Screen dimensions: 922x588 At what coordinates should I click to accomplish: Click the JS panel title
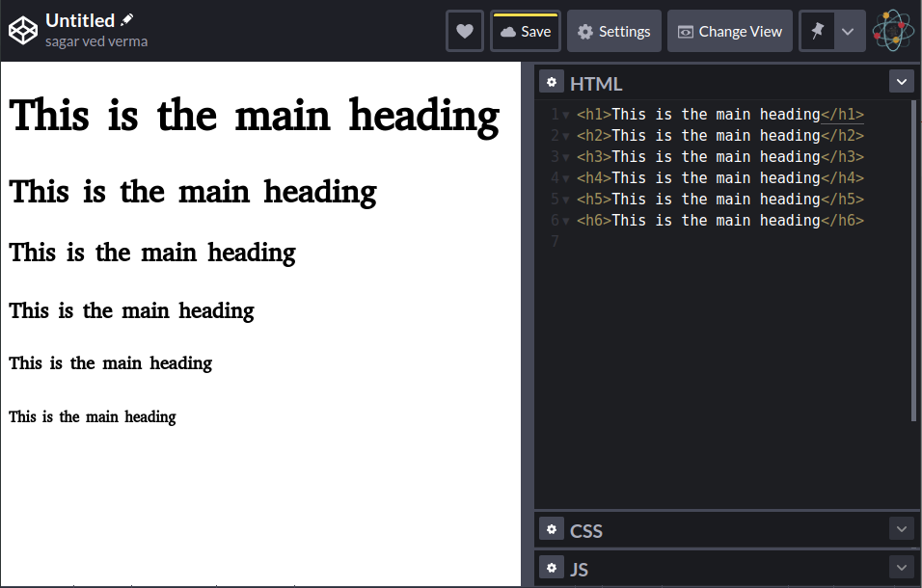click(x=579, y=569)
